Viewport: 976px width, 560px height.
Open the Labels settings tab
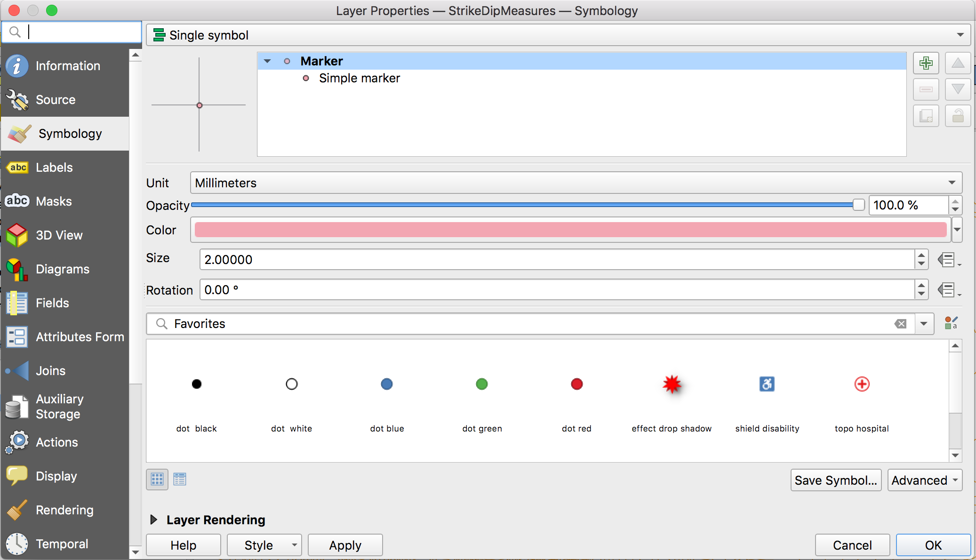coord(55,168)
